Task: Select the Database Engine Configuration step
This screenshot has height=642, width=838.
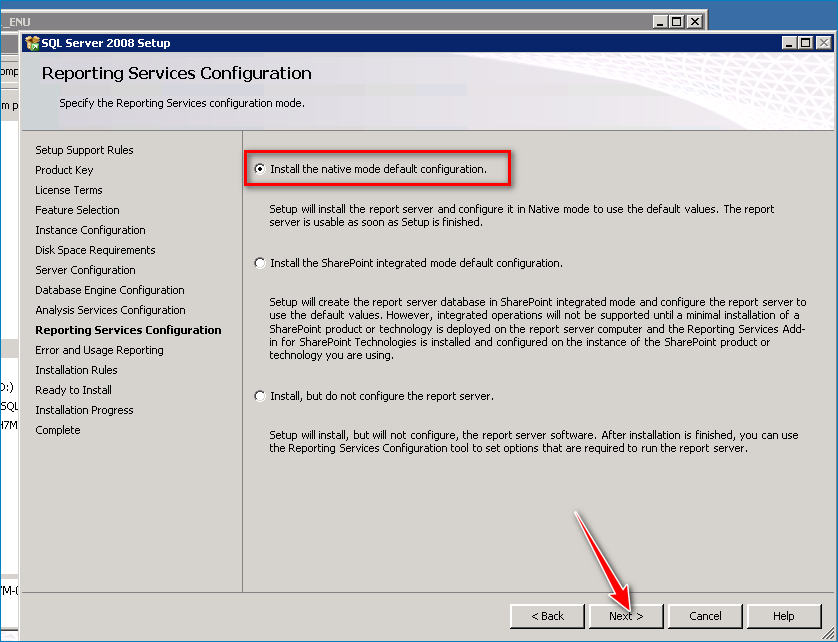Action: (x=110, y=290)
